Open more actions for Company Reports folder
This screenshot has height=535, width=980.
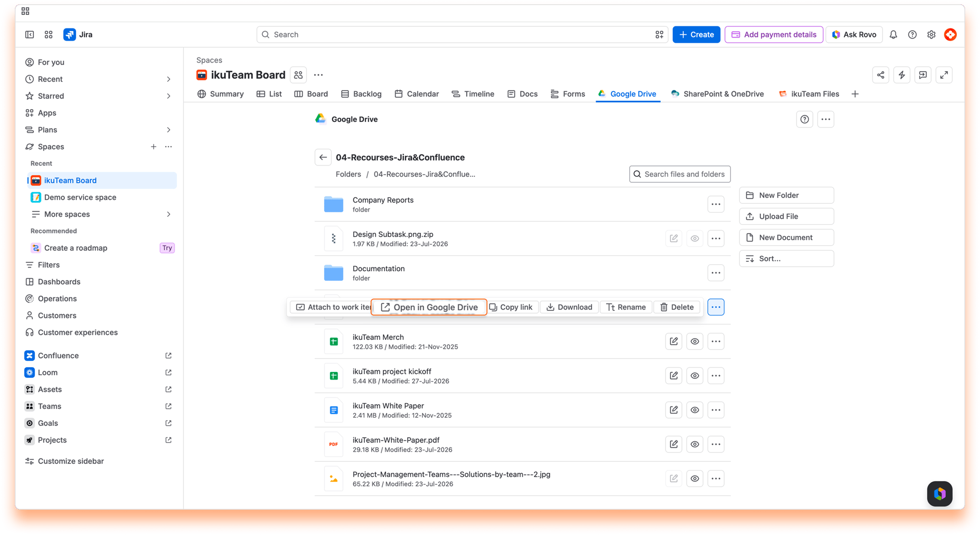coord(716,204)
